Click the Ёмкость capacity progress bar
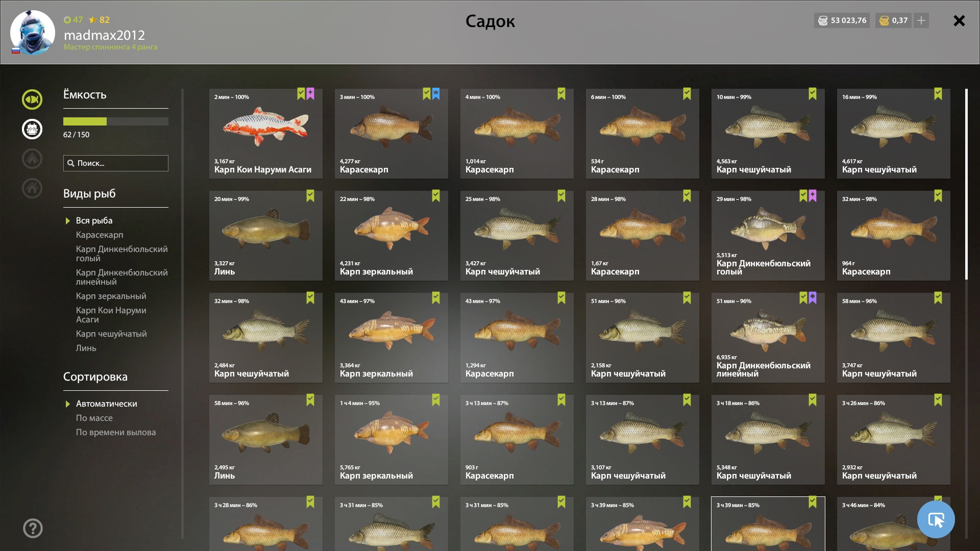This screenshot has height=551, width=980. pos(116,121)
